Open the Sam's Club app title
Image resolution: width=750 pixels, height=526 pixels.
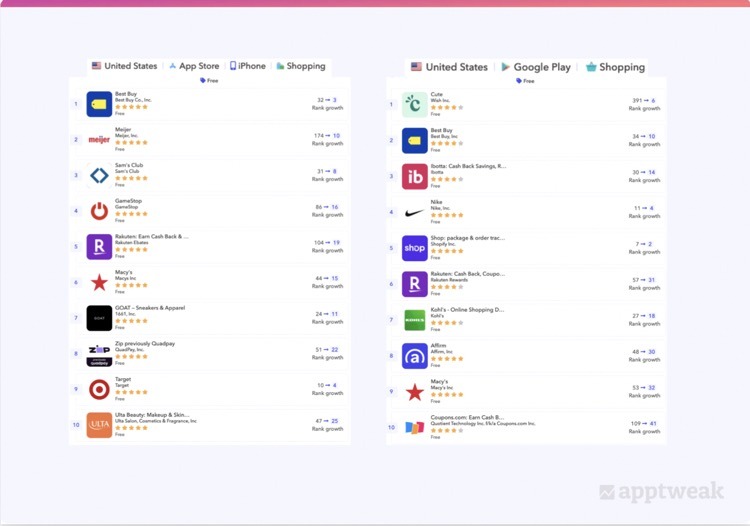[x=129, y=165]
